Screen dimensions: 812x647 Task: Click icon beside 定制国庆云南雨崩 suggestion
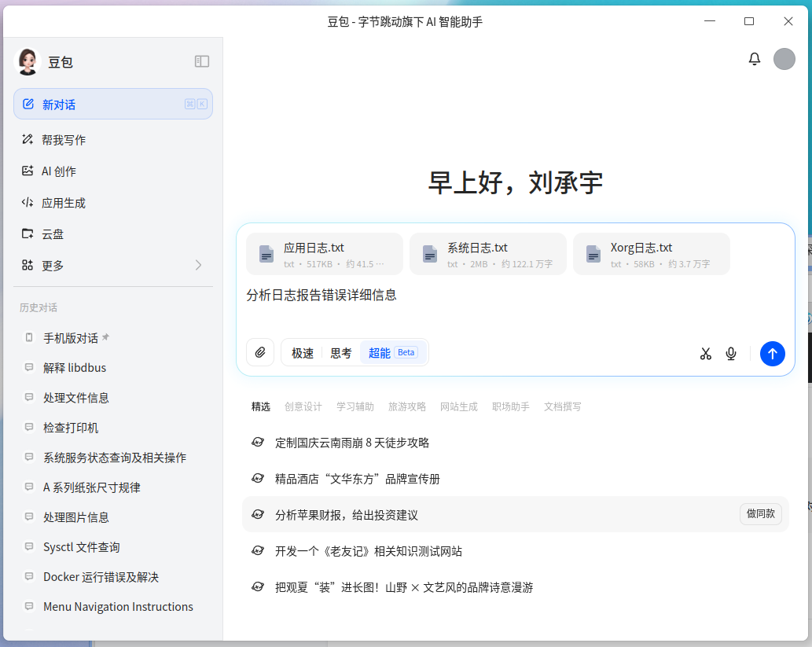pos(258,442)
